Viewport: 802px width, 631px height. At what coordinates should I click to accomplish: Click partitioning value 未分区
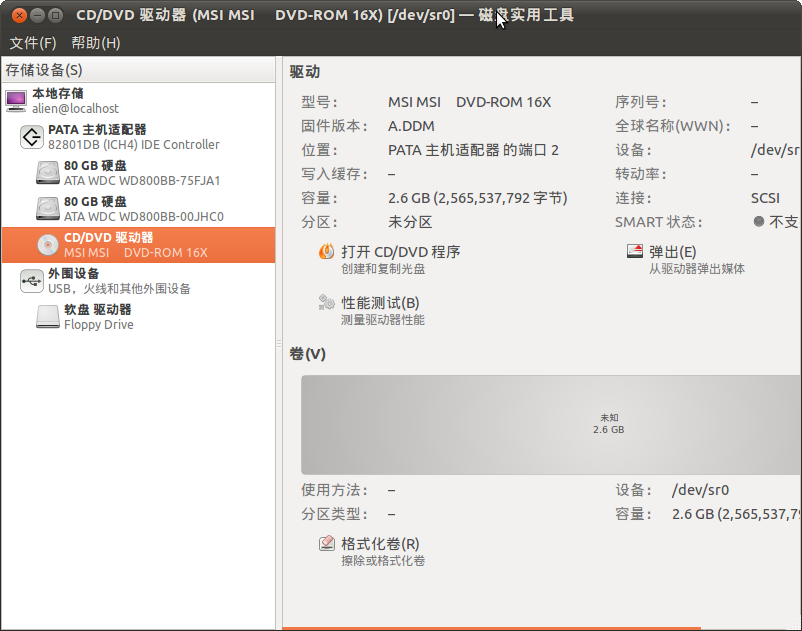pos(410,222)
